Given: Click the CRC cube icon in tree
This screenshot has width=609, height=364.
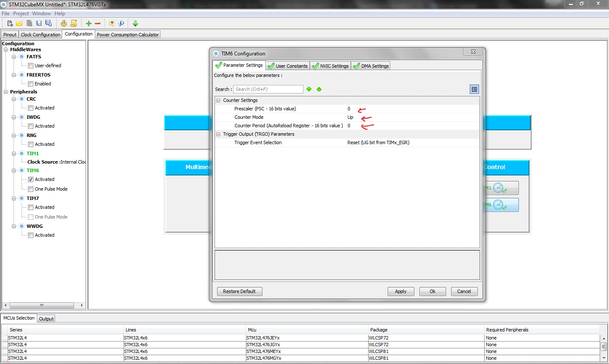Looking at the screenshot, I should click(x=22, y=99).
